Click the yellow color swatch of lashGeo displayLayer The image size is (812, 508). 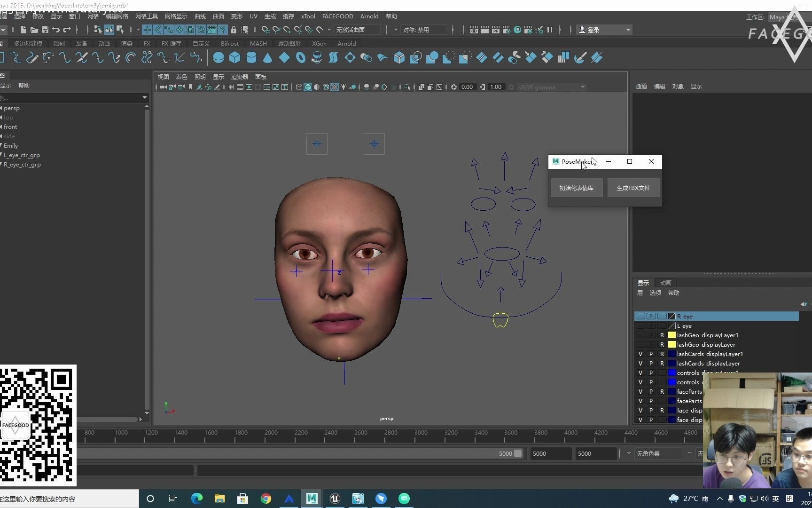pos(672,345)
